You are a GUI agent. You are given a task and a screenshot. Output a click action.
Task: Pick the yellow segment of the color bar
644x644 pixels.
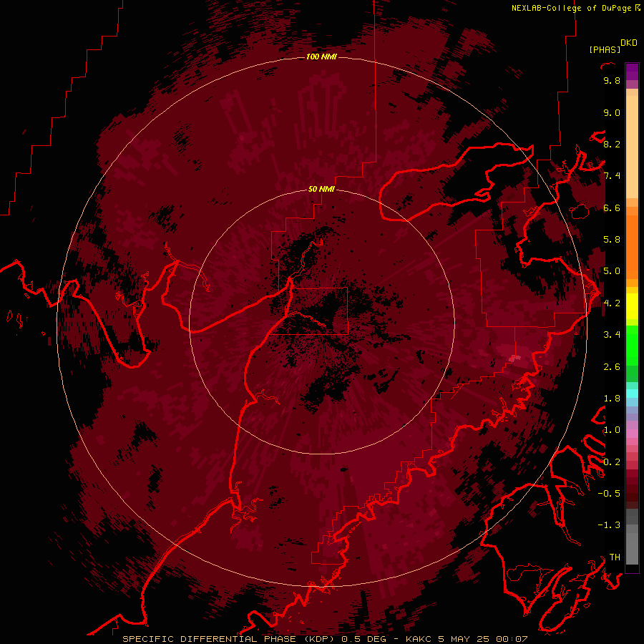tap(632, 306)
